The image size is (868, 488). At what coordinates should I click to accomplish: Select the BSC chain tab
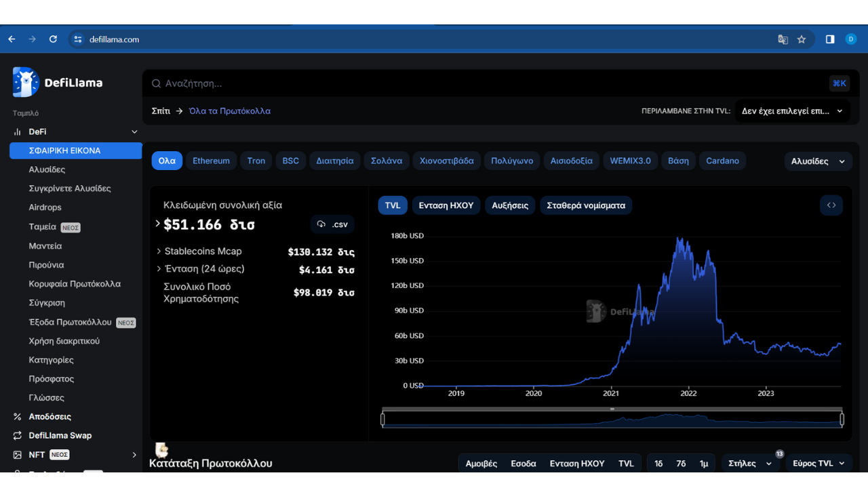click(291, 161)
